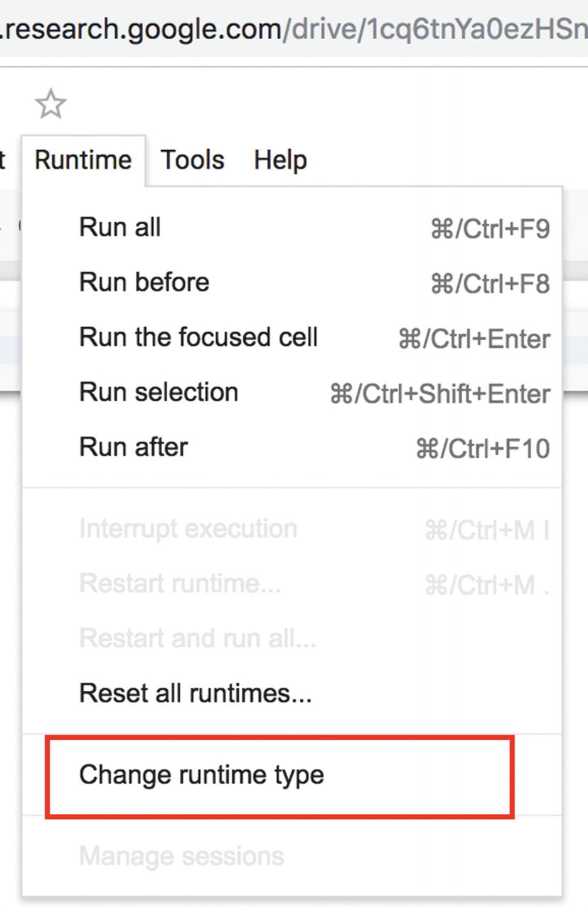Click the greyed Manage sessions item
The height and width of the screenshot is (910, 588).
(x=181, y=856)
